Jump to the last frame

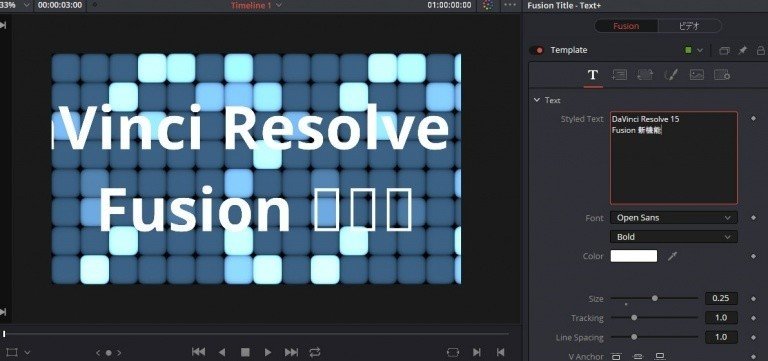coord(291,352)
